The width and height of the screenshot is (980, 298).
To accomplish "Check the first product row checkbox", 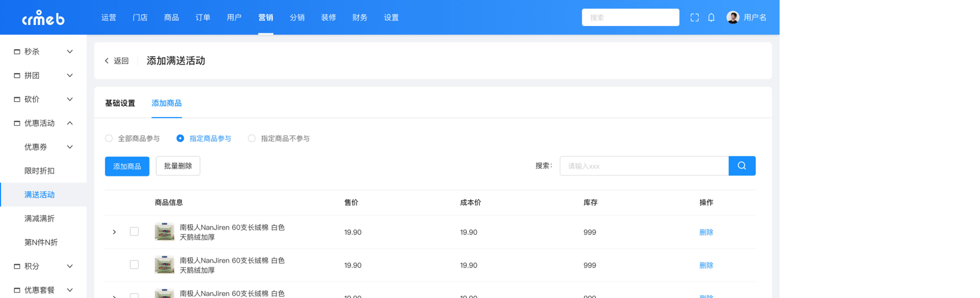I will (x=134, y=232).
